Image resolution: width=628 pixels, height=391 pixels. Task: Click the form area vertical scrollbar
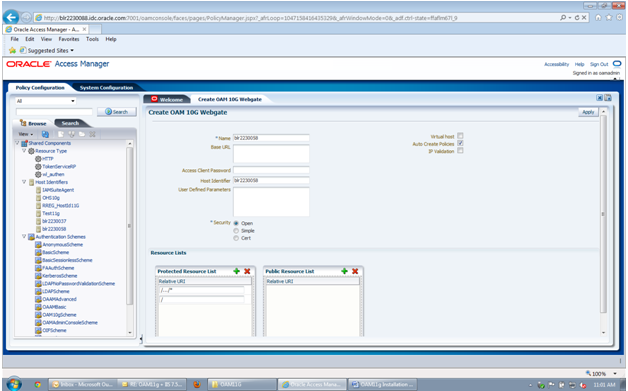tap(603, 214)
